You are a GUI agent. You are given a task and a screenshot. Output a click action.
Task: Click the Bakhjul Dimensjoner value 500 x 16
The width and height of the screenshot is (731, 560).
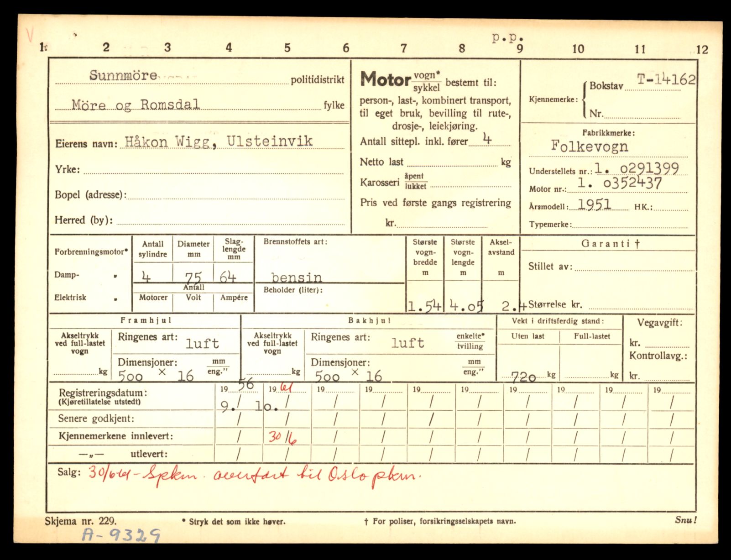point(348,376)
